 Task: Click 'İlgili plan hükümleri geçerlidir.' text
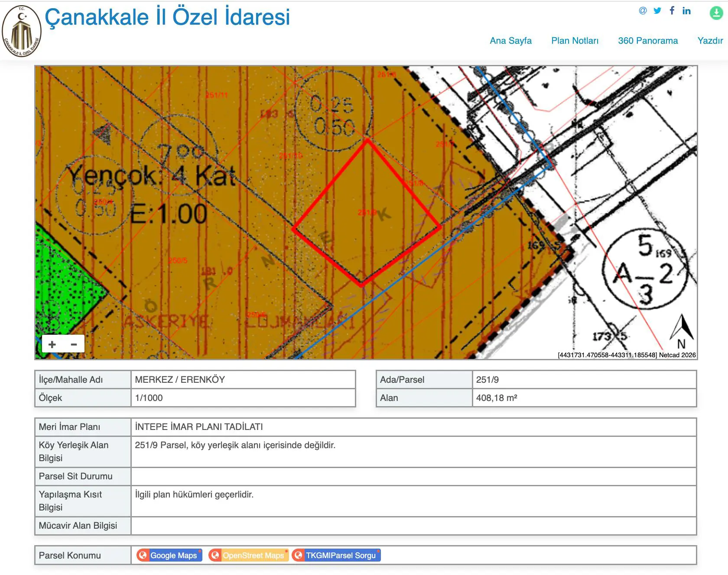tap(194, 494)
